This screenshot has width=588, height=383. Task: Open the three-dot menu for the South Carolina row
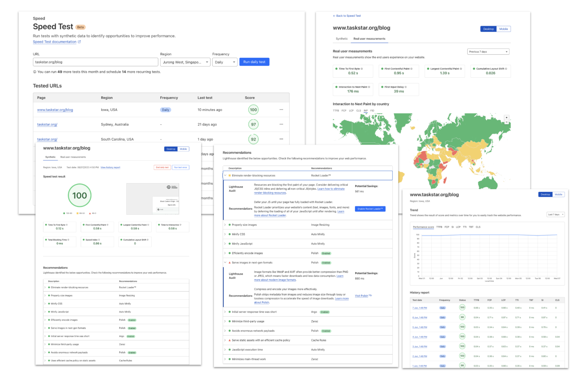[x=281, y=139]
